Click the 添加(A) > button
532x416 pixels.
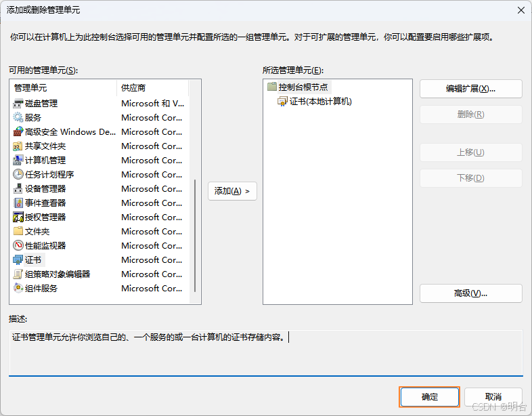pyautogui.click(x=232, y=191)
